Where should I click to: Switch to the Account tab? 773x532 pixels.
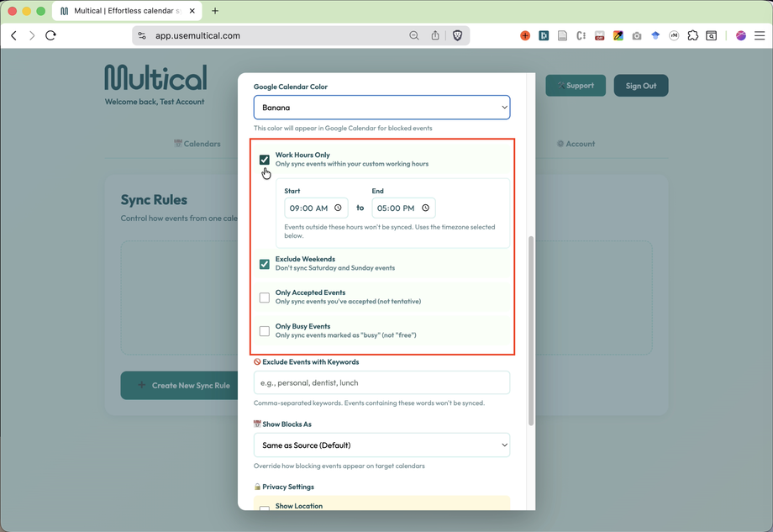pyautogui.click(x=576, y=144)
